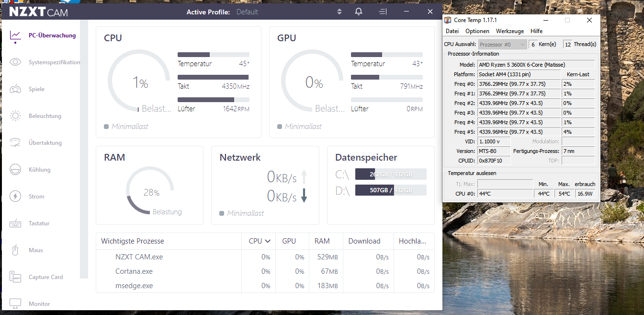Screen dimensions: 644x315
Task: Click VID 1.1000 v field
Action: point(494,141)
